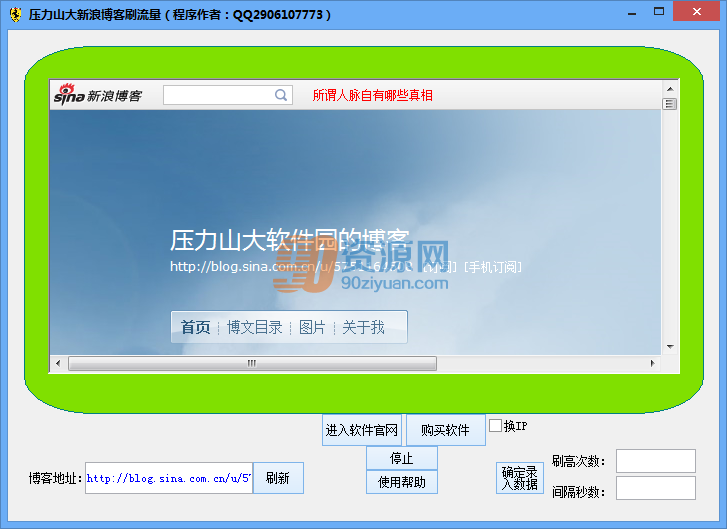Image resolution: width=727 pixels, height=529 pixels.
Task: Click the 停止 button
Action: point(402,458)
